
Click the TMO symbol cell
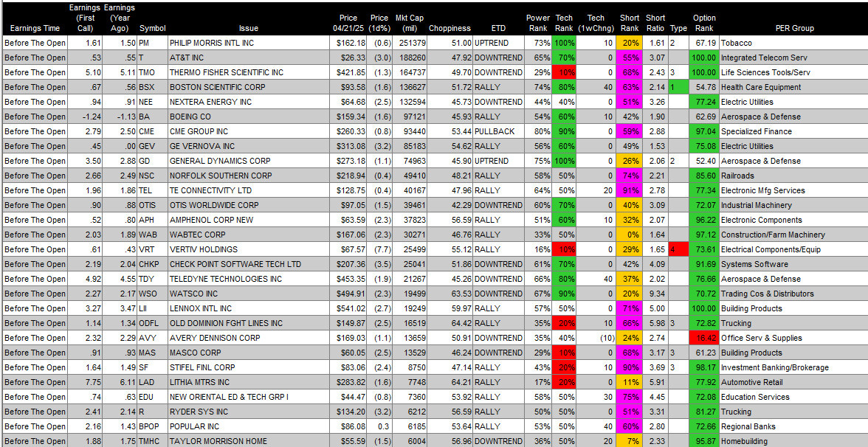(152, 72)
